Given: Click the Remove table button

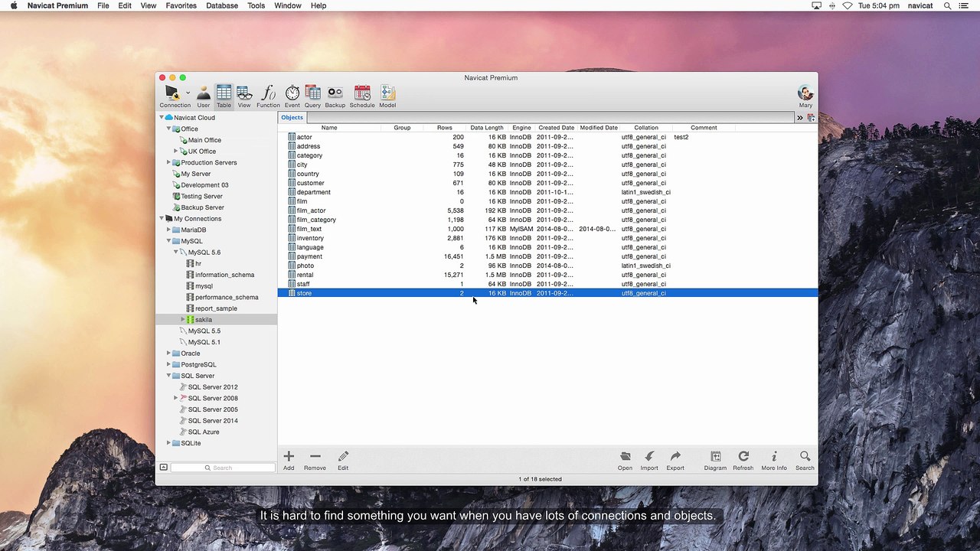Looking at the screenshot, I should point(315,460).
